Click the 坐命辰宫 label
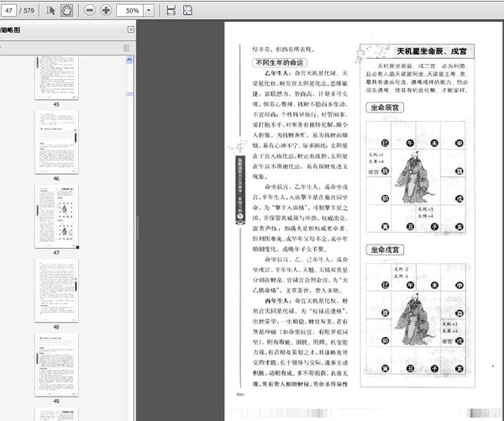Viewport: 504px width, 421px height. pyautogui.click(x=385, y=108)
